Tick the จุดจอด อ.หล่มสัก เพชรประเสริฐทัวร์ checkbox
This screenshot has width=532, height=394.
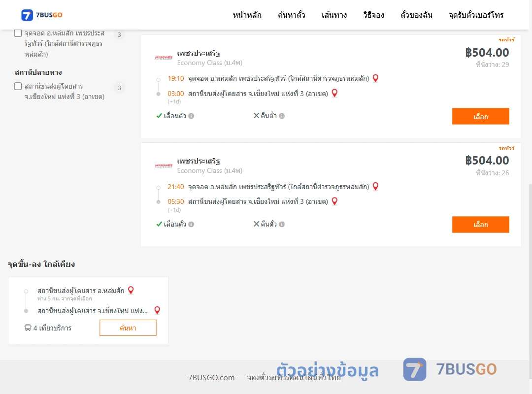tap(18, 33)
